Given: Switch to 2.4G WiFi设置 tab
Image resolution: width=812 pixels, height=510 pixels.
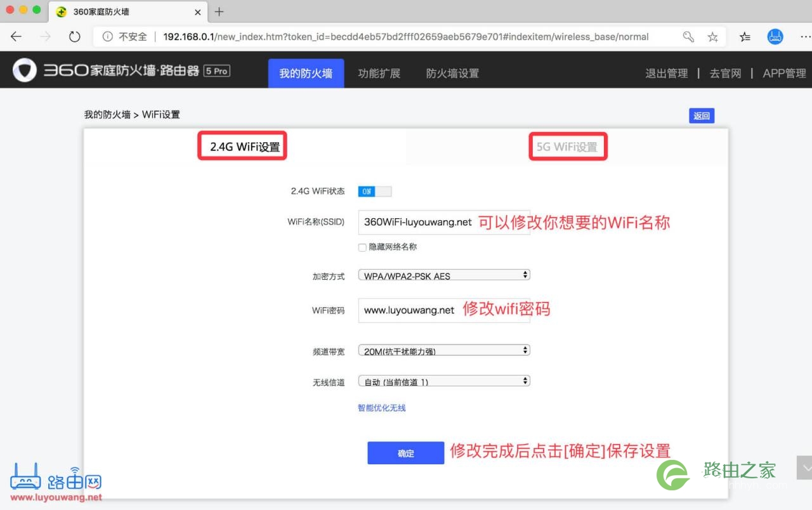Looking at the screenshot, I should click(x=245, y=147).
